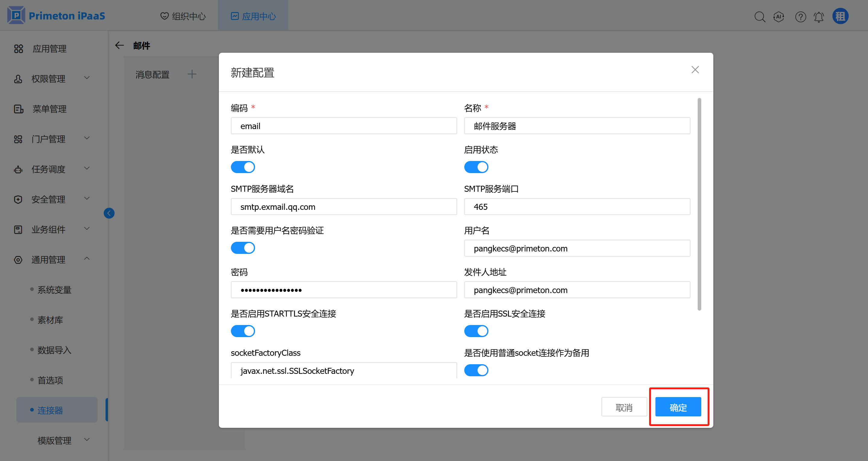This screenshot has width=868, height=461.
Task: Toggle the 是否默认 switch
Action: point(243,167)
